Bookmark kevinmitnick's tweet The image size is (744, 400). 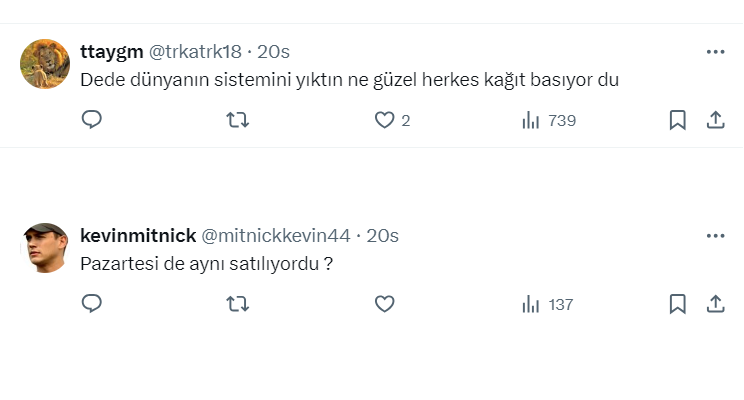pyautogui.click(x=677, y=304)
